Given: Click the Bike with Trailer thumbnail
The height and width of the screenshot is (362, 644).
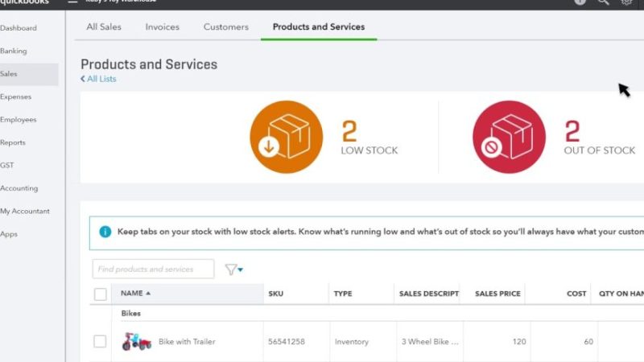Looking at the screenshot, I should click(137, 341).
